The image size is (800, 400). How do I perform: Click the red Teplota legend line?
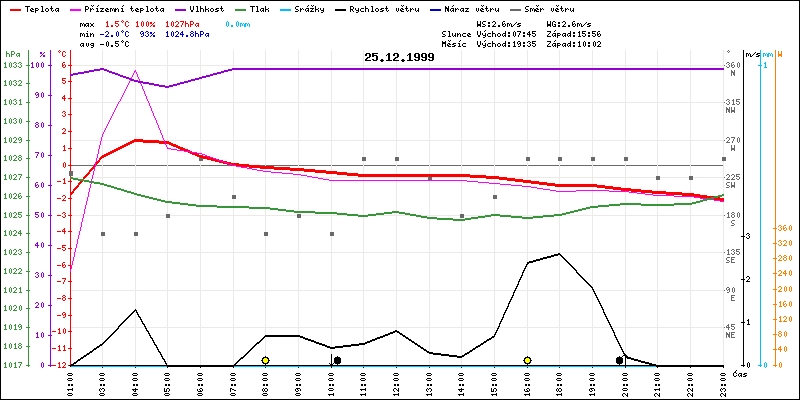tap(11, 8)
